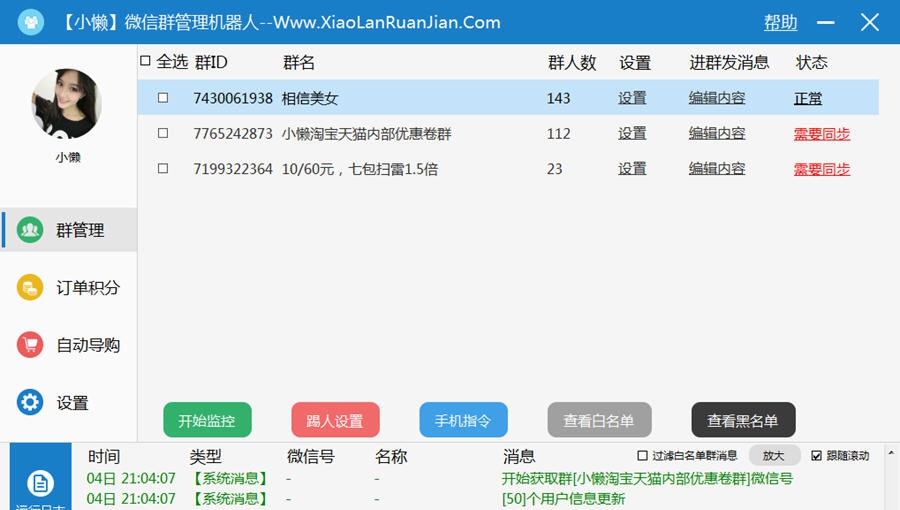The height and width of the screenshot is (510, 900).
Task: Check the box for group 7765242873
Action: point(163,133)
